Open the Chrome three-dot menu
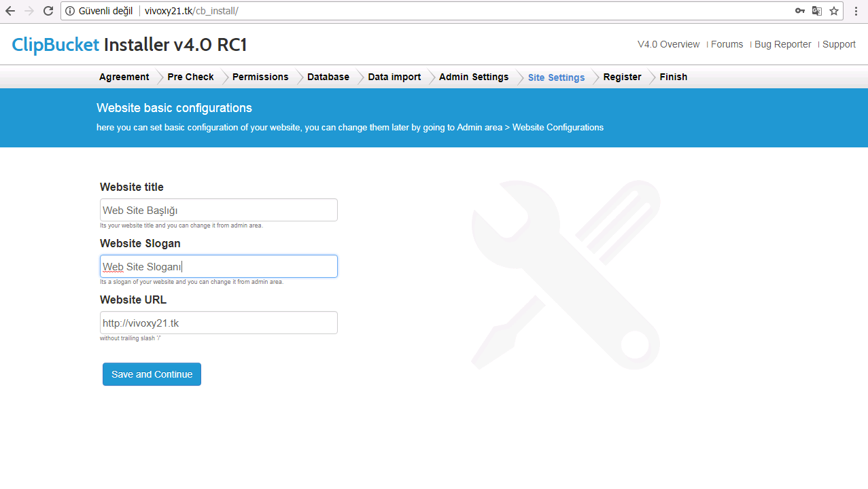Screen dimensions: 868x489 point(856,11)
